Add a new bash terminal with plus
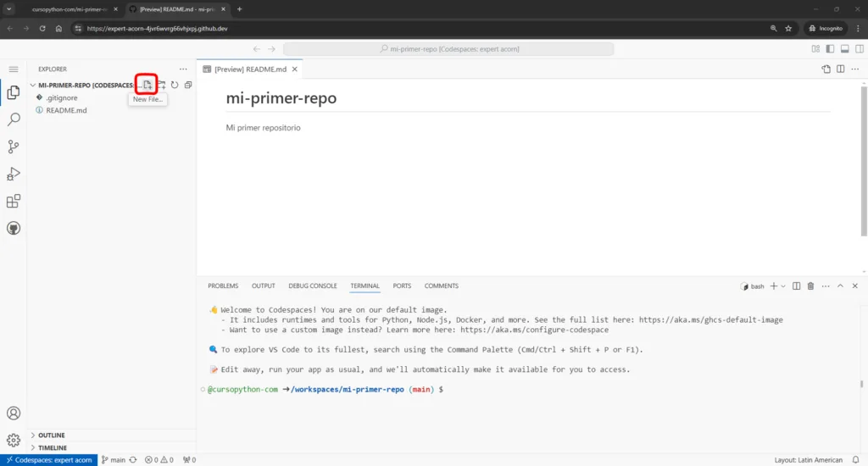 coord(773,286)
